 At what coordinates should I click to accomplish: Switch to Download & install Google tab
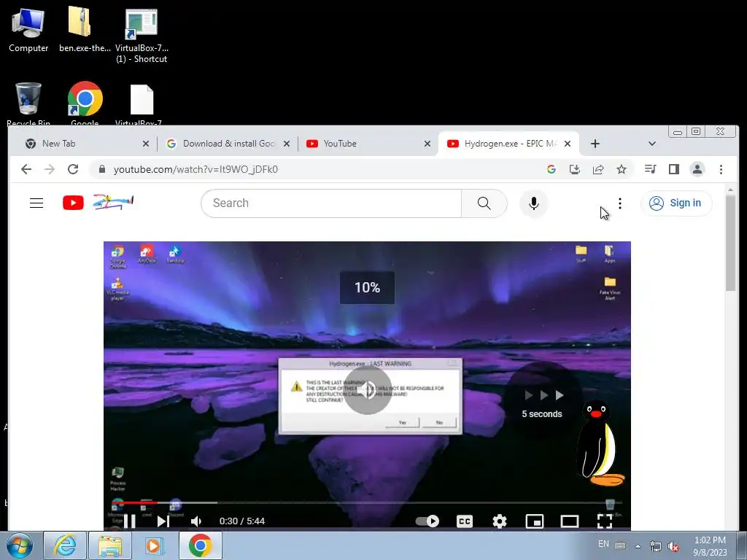[228, 144]
